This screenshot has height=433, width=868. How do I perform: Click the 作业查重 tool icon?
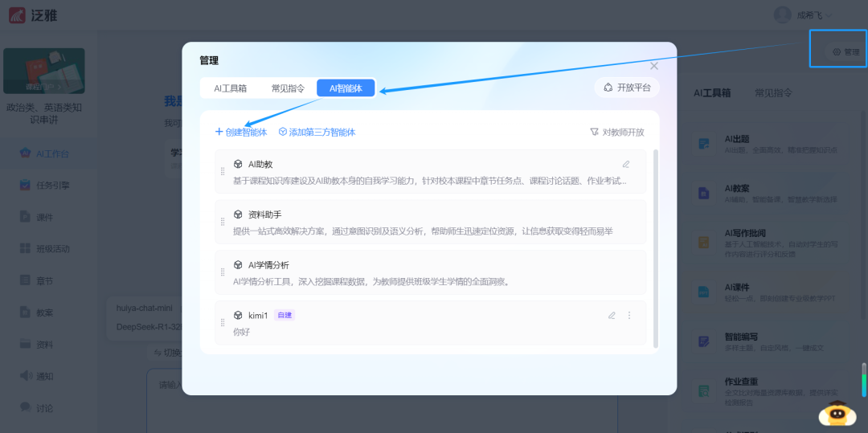(x=703, y=391)
